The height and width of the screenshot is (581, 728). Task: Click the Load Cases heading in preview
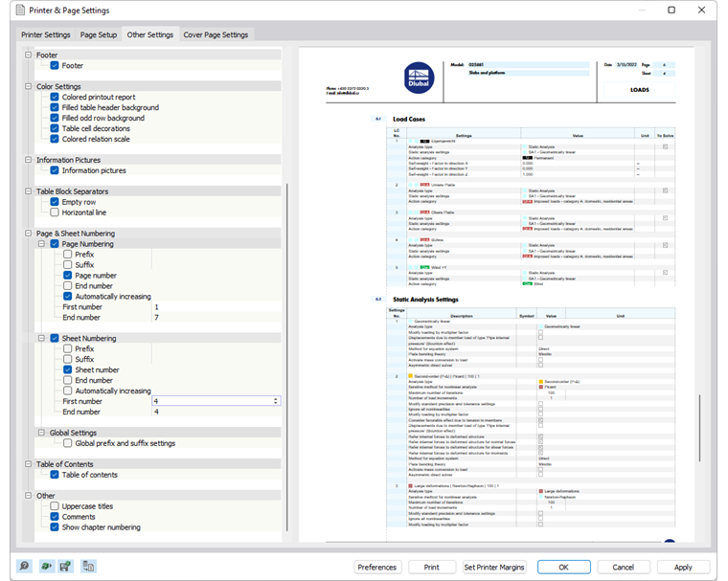[409, 120]
